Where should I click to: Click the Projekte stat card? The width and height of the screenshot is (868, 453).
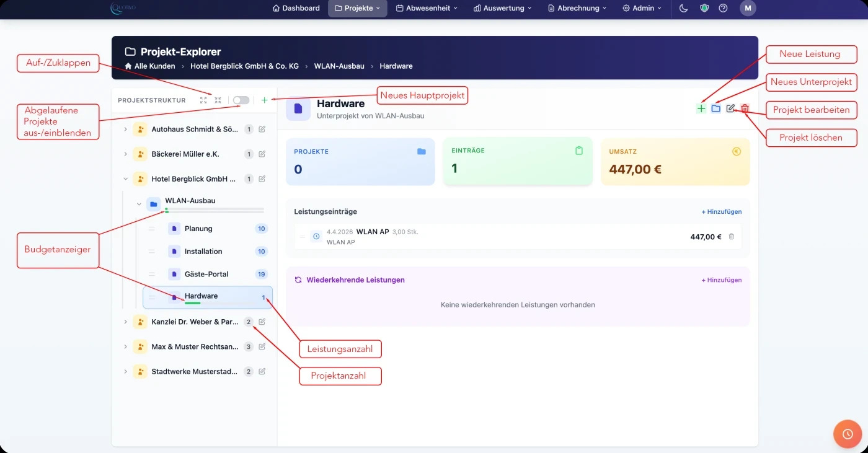[x=360, y=162]
